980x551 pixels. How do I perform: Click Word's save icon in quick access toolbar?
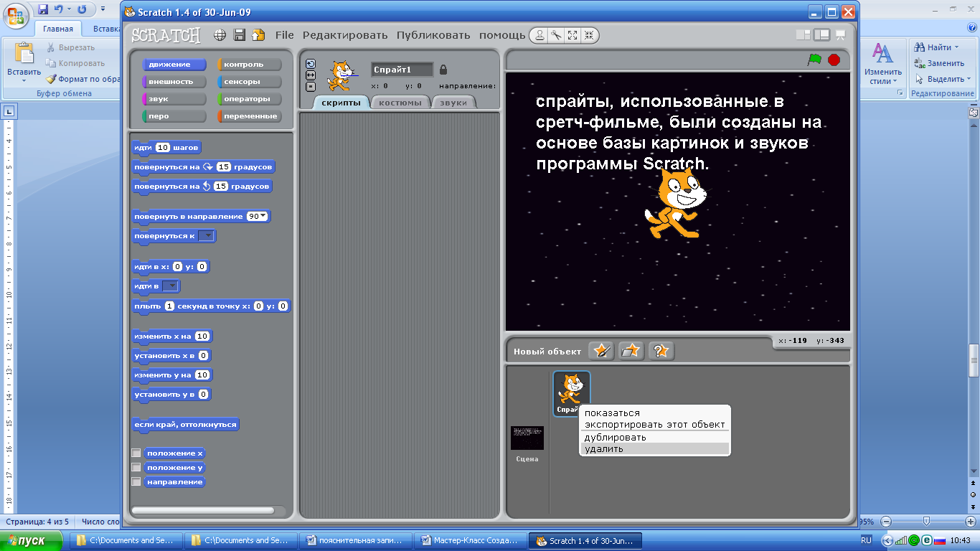point(43,9)
